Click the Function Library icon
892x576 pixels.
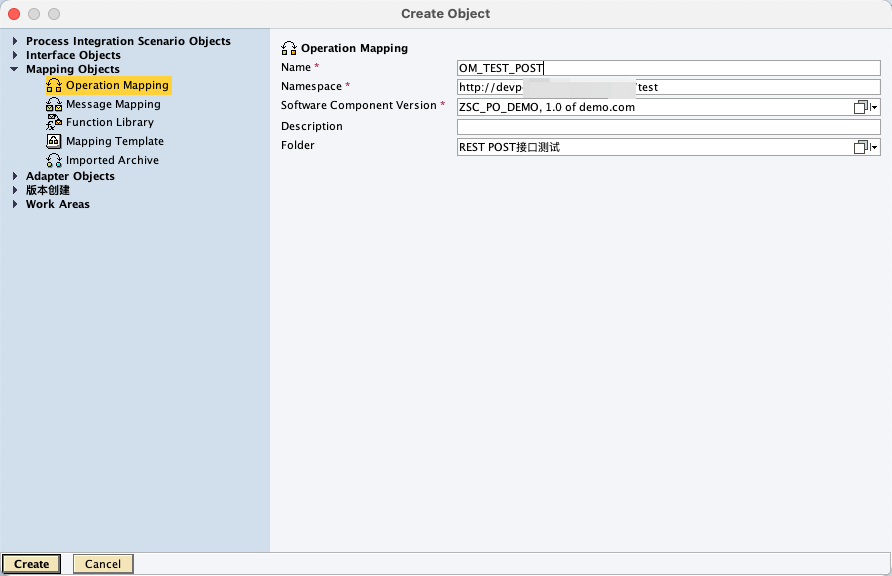pyautogui.click(x=54, y=122)
